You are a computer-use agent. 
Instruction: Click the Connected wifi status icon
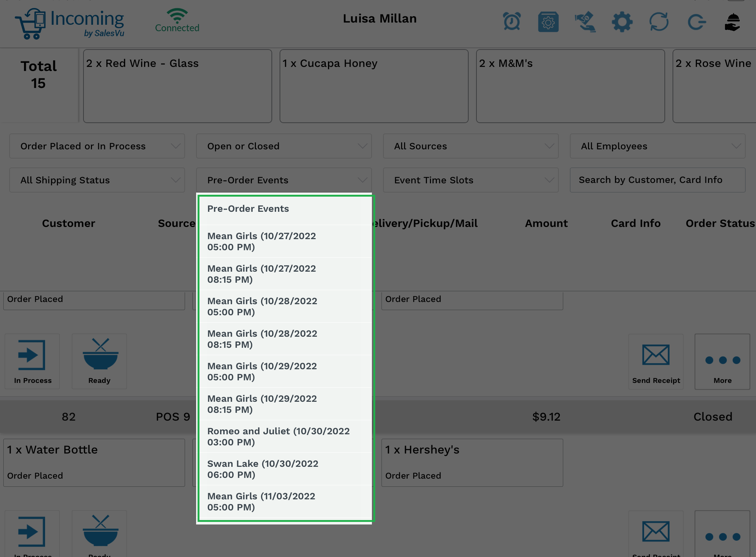[177, 20]
